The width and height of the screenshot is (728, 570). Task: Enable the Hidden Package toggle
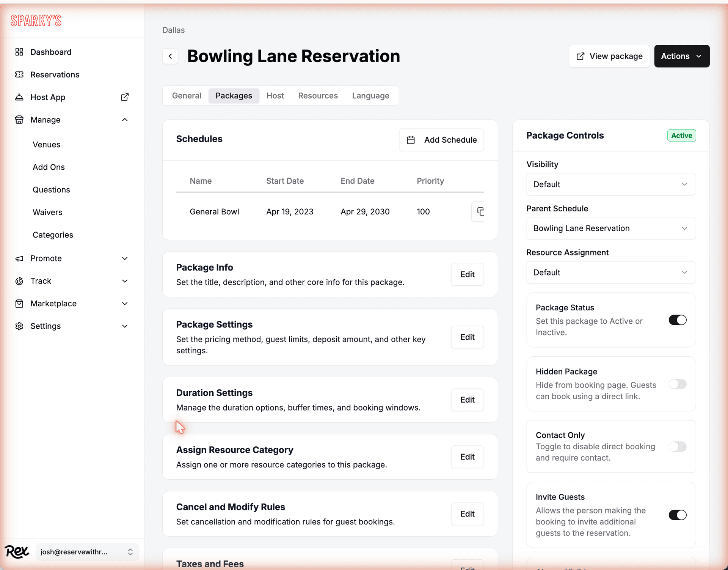(x=678, y=384)
